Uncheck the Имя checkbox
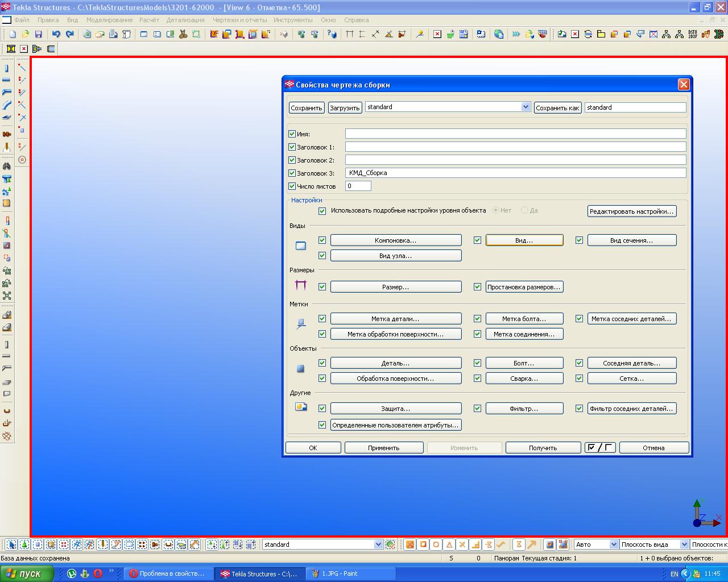This screenshot has height=582, width=728. (x=292, y=134)
